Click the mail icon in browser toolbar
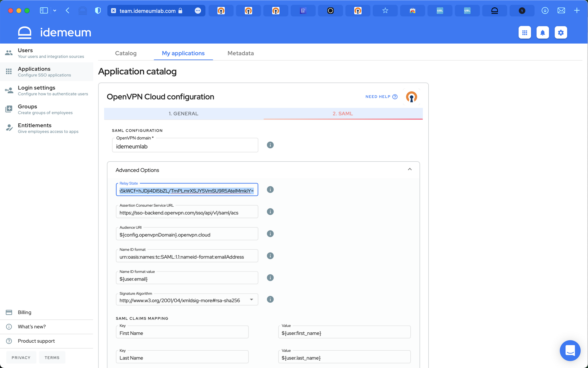 (x=561, y=11)
